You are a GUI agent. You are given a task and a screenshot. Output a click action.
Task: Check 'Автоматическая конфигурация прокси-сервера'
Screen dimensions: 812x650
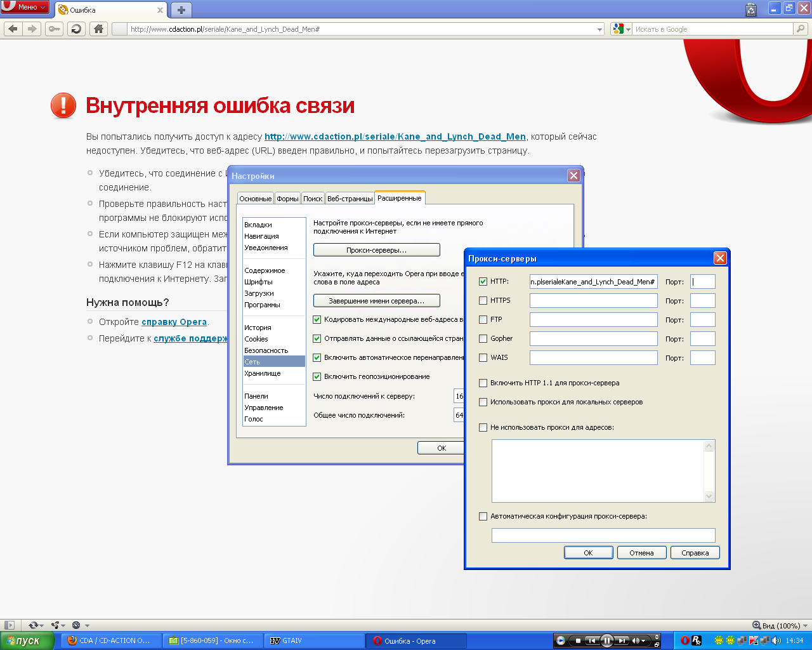tap(483, 516)
